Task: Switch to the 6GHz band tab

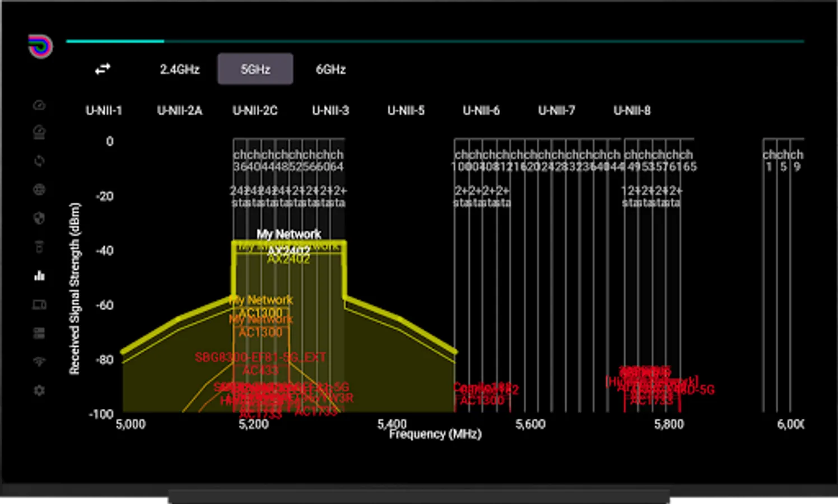Action: [x=330, y=69]
